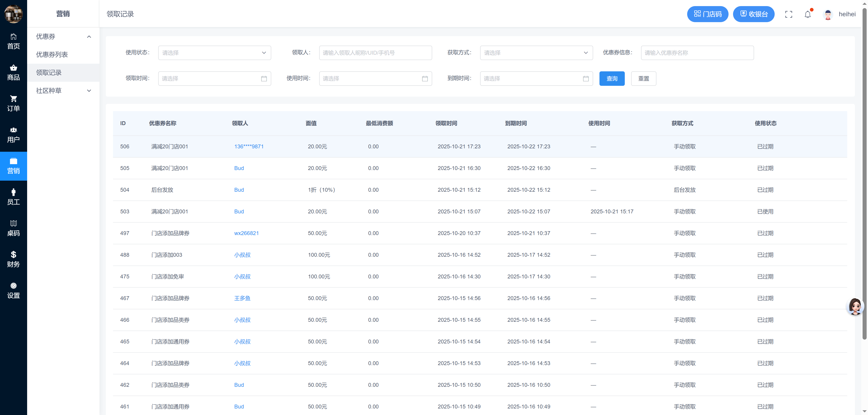The height and width of the screenshot is (415, 868).
Task: Click the 门店码 button
Action: pos(707,14)
